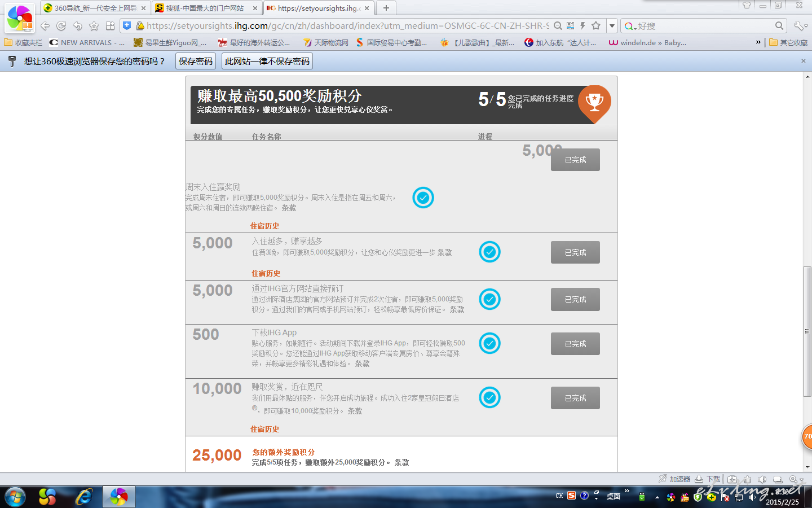Open the 好搜 search engine selector
Viewport: 812px width, 508px height.
pos(630,26)
